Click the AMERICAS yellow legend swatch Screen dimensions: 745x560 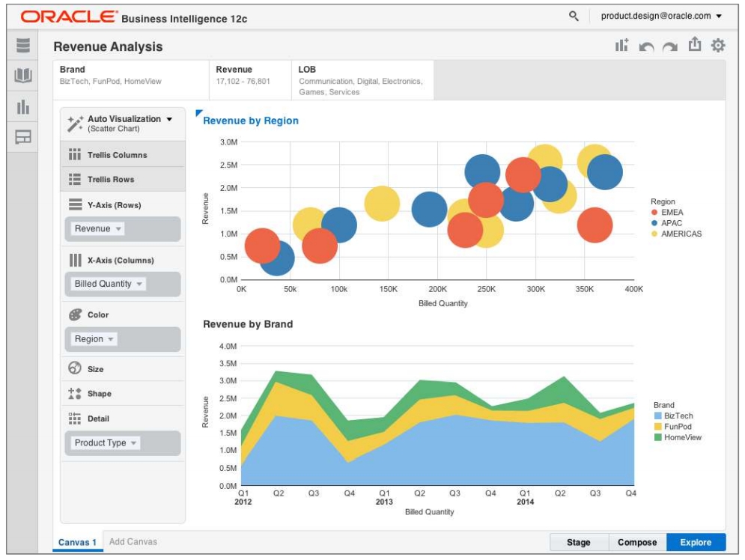point(654,234)
